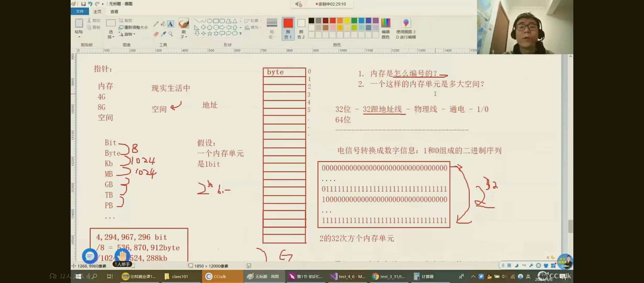Open the 文件 (File) menu
Viewport: 644px width, 283px height.
80,12
